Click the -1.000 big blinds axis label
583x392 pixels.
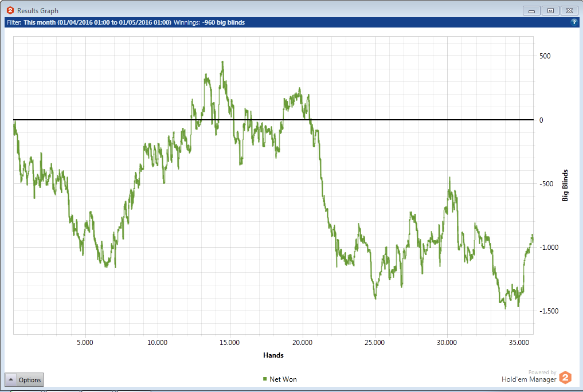549,248
